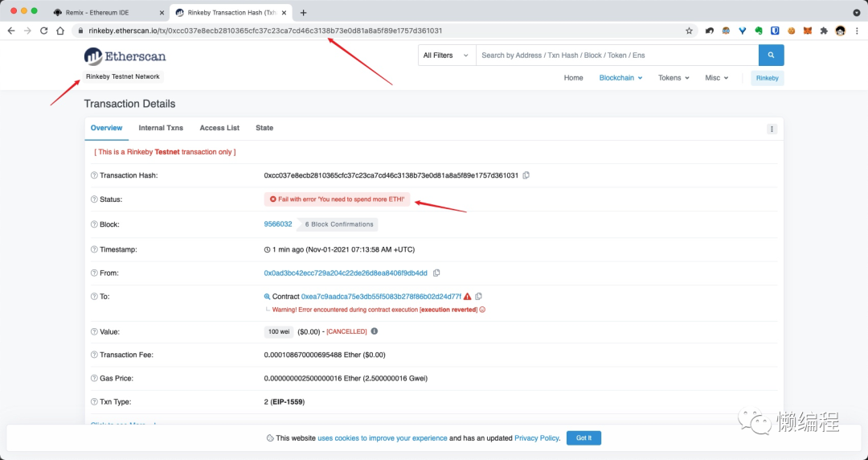Open the 'uses cookies to improve your experience' link
The width and height of the screenshot is (868, 460).
383,437
